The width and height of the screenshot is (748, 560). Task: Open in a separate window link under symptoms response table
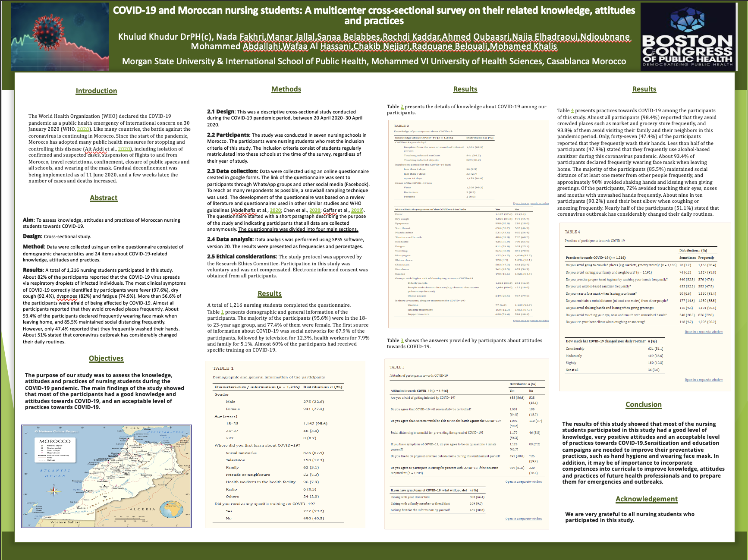point(524,519)
